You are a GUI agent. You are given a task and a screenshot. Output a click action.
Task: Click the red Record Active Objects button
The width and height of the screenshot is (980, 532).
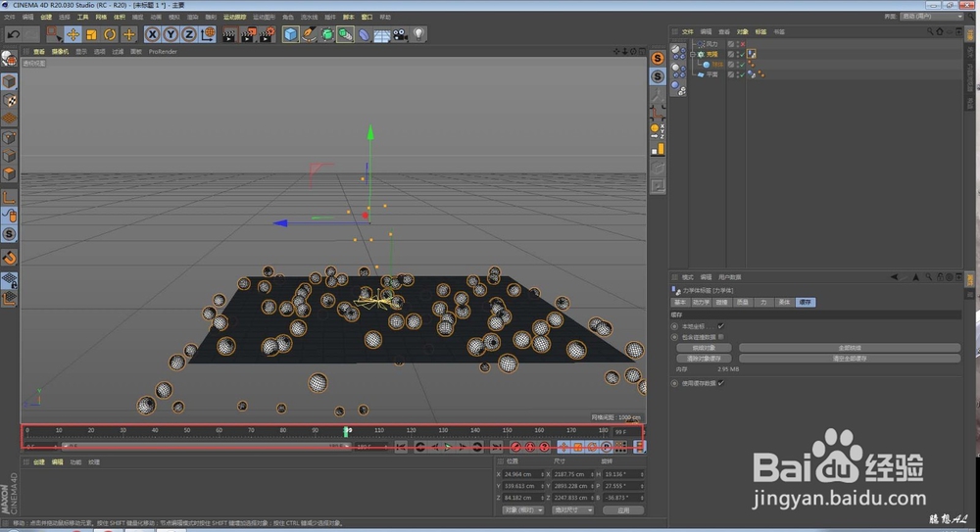click(515, 447)
